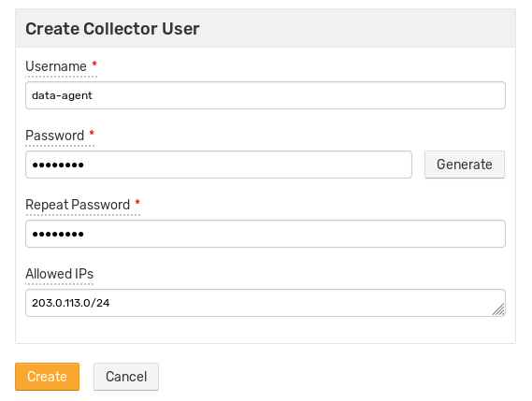
Task: Place cursor in the data-agent text
Action: [x=62, y=95]
